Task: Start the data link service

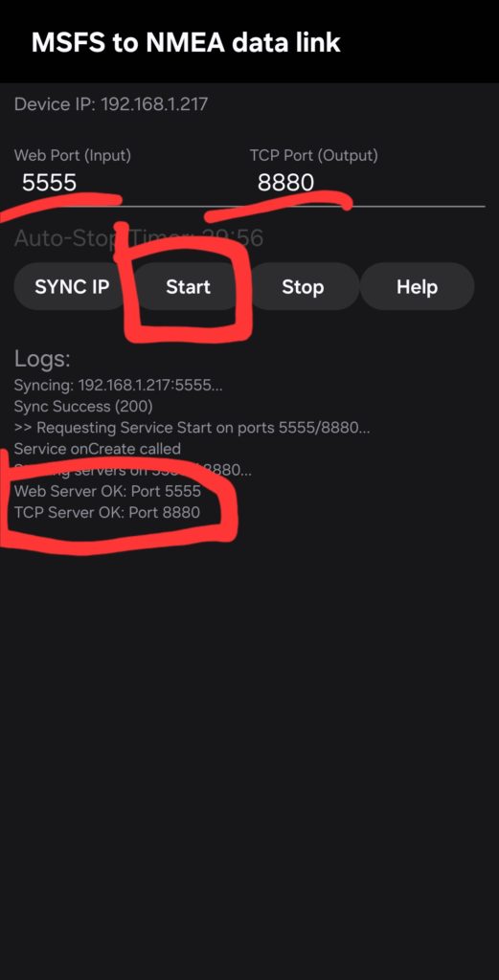Action: pos(188,287)
